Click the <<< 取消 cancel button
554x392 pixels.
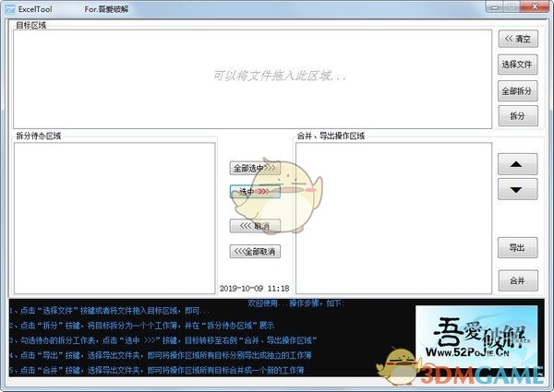point(255,226)
